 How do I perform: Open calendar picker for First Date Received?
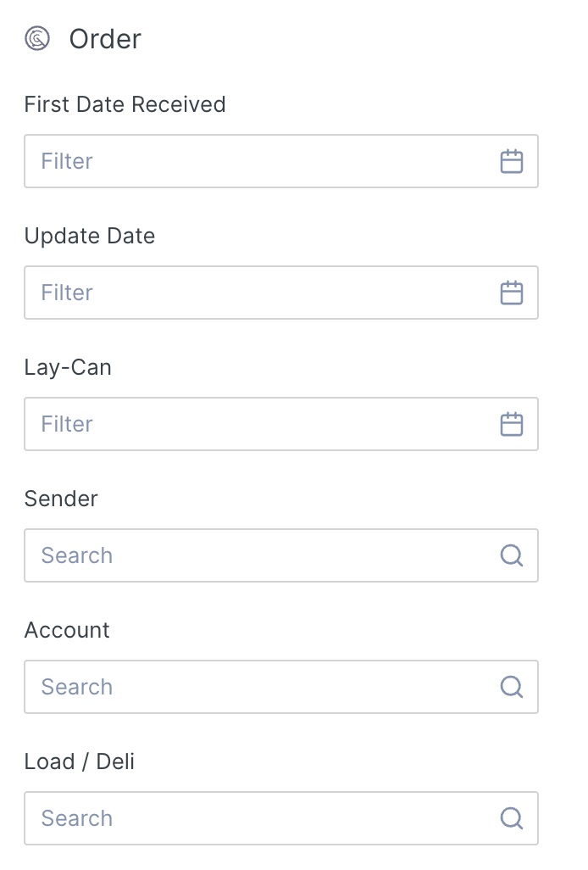(511, 161)
